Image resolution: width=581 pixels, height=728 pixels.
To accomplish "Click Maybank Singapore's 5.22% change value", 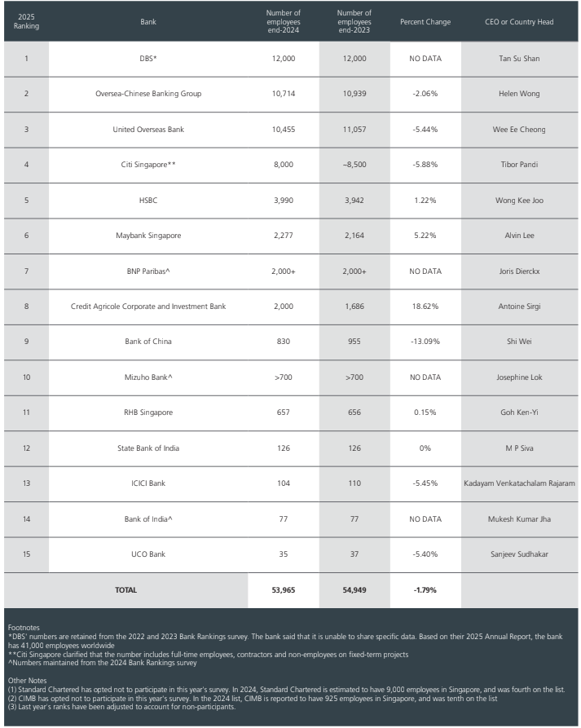I will pyautogui.click(x=425, y=236).
